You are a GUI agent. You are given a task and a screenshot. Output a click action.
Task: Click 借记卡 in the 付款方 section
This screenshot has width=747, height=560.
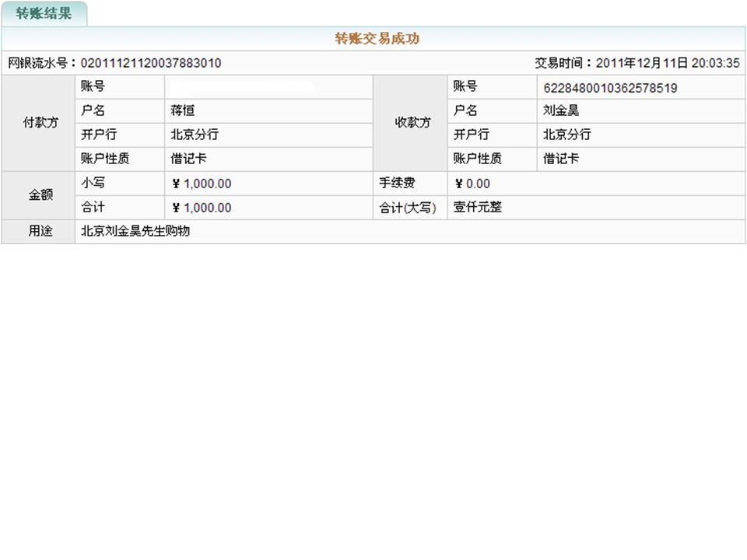188,159
